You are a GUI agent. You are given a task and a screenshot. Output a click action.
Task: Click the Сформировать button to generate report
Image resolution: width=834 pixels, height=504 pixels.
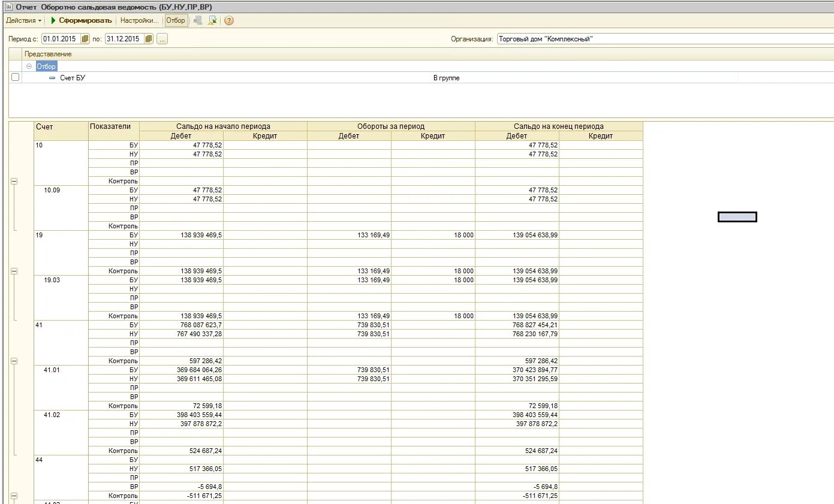coord(81,20)
